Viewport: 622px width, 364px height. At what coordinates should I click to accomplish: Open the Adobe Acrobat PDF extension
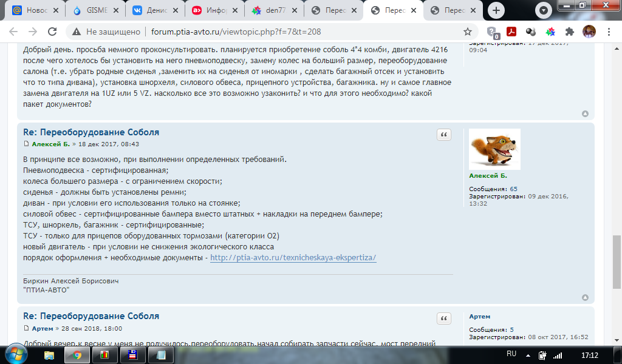(511, 32)
